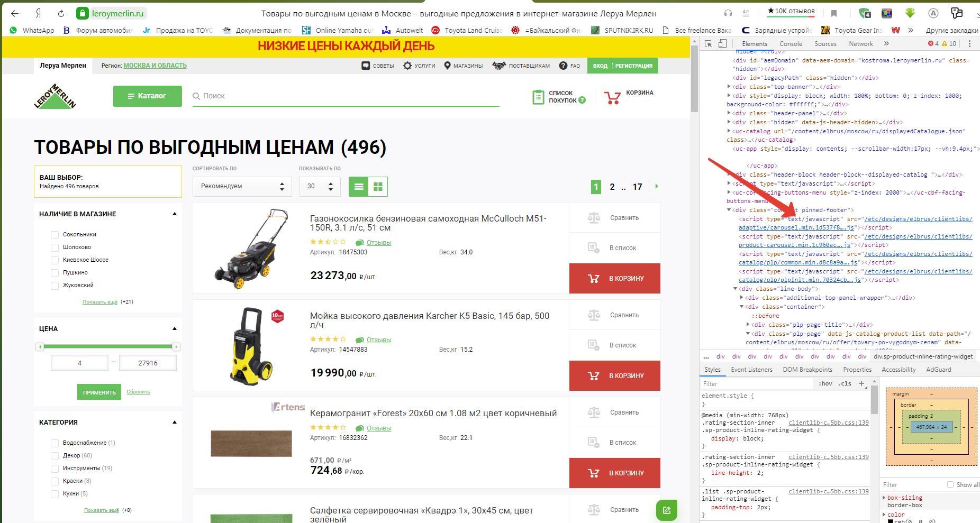This screenshot has width=980, height=523.
Task: Open the Рекомендуем sort dropdown
Action: click(x=242, y=186)
